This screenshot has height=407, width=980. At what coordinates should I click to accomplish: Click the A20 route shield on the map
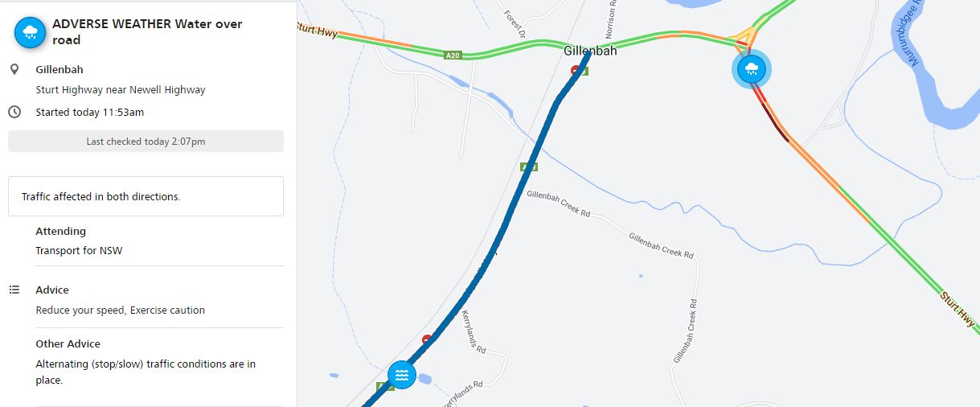point(453,55)
